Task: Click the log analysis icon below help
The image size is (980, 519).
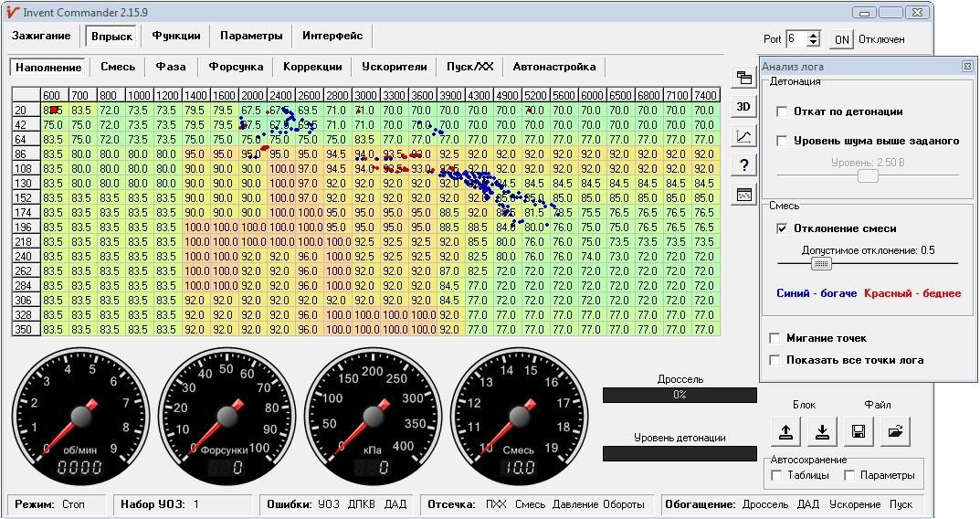Action: coord(743,196)
